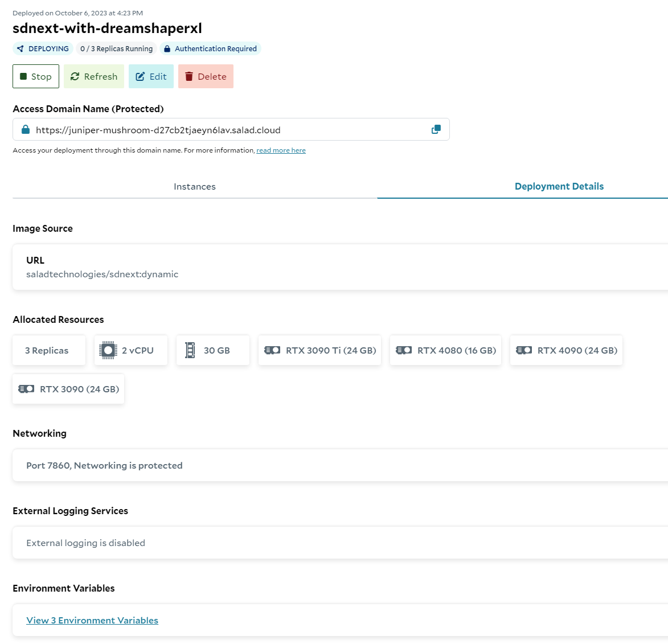Viewport: 668px width, 644px height.
Task: Click the GPU icon for RTX 3090 (24 GB)
Action: pyautogui.click(x=26, y=389)
